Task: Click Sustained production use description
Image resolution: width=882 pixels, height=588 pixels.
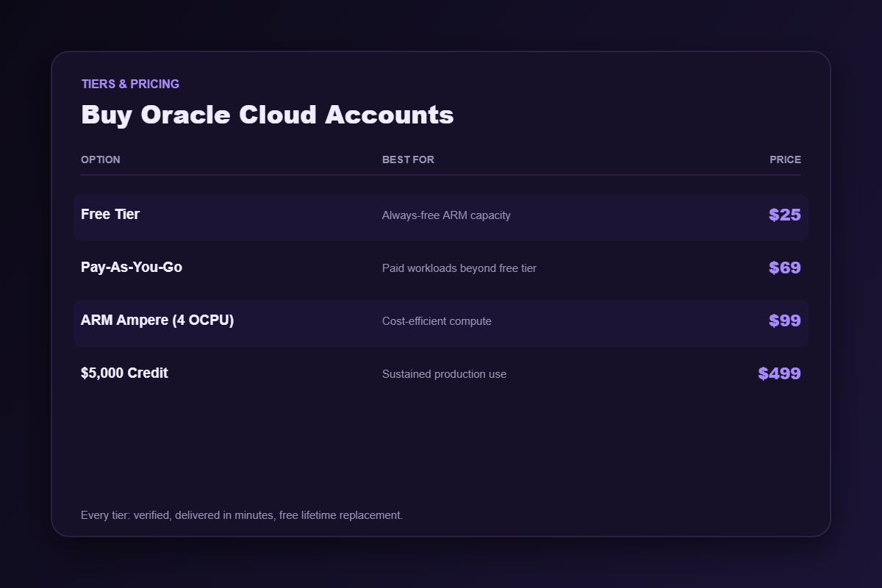Action: [x=444, y=374]
